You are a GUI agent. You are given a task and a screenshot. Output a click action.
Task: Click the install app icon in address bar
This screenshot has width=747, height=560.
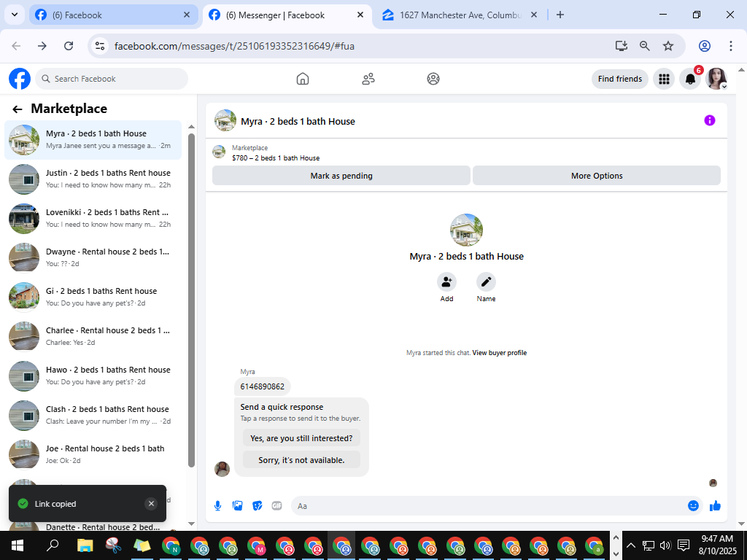pyautogui.click(x=622, y=46)
